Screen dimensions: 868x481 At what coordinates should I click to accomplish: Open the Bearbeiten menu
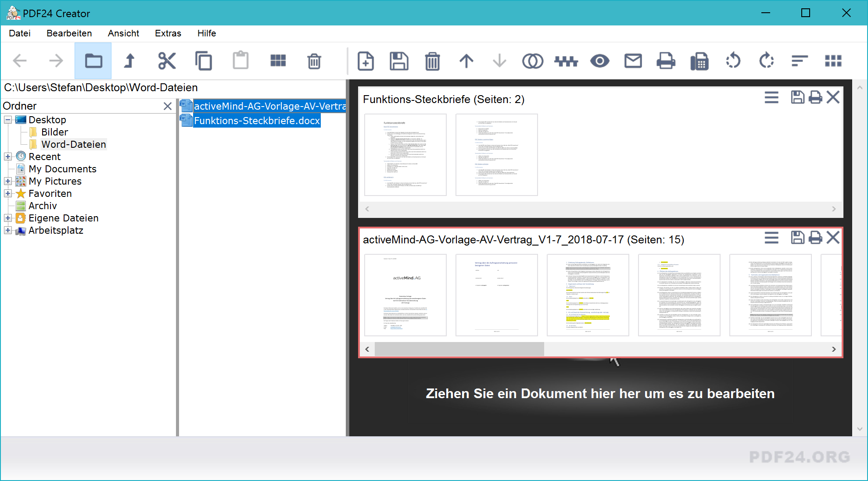69,33
